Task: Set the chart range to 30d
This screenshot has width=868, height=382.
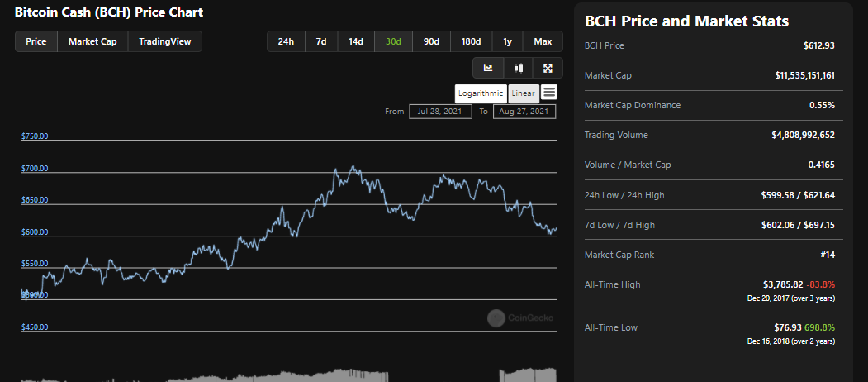Action: pyautogui.click(x=393, y=41)
